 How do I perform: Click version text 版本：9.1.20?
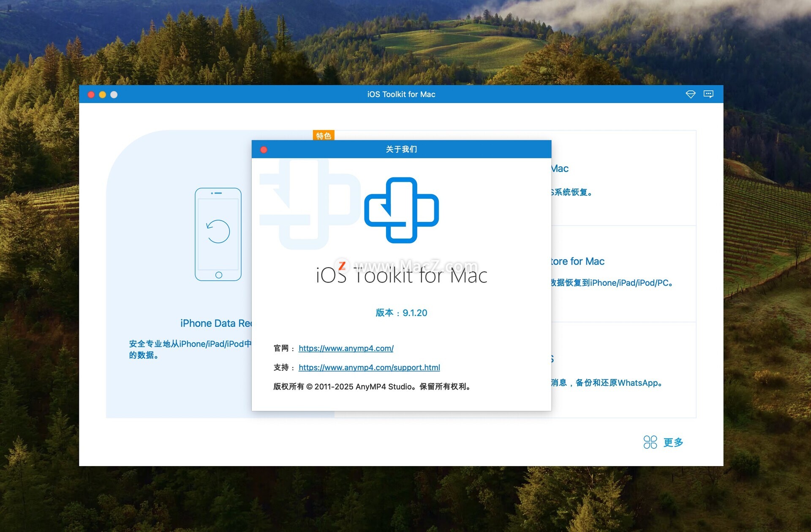(401, 313)
